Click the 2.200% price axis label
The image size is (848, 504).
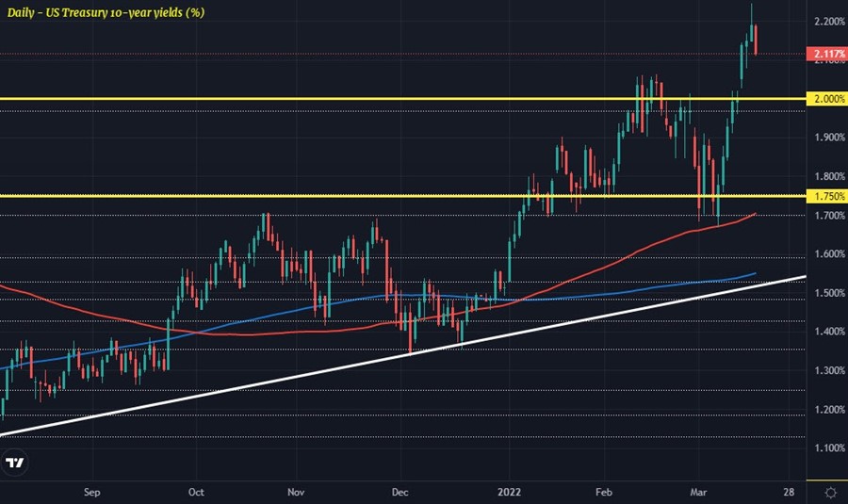(828, 21)
